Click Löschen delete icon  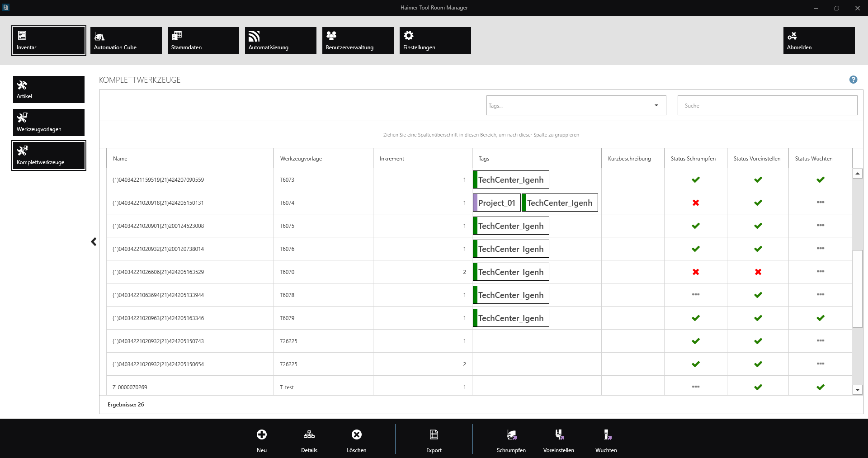pyautogui.click(x=357, y=441)
